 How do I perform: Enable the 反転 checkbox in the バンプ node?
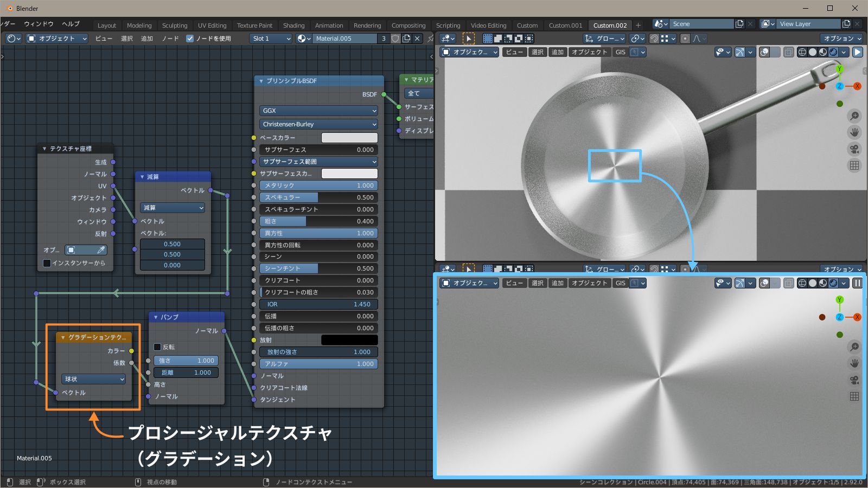pyautogui.click(x=158, y=347)
